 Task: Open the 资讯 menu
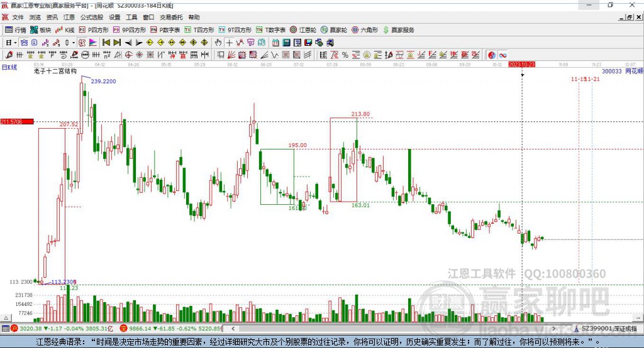(52, 17)
